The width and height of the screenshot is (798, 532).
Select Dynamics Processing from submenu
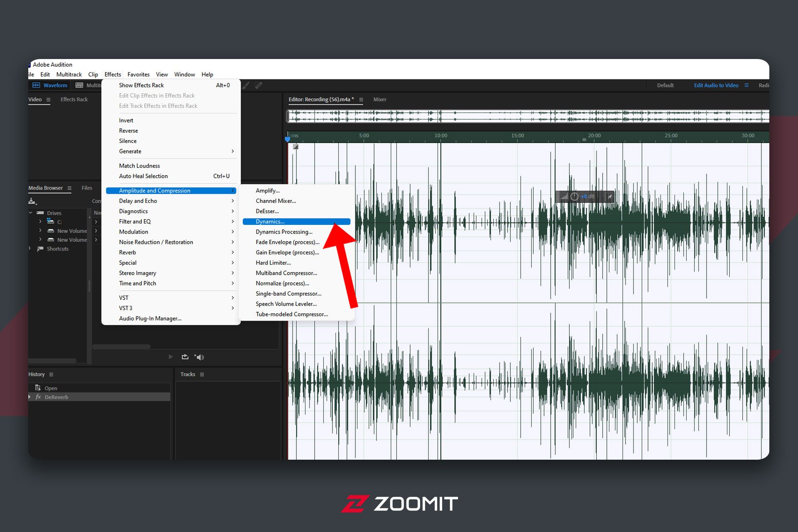tap(284, 232)
